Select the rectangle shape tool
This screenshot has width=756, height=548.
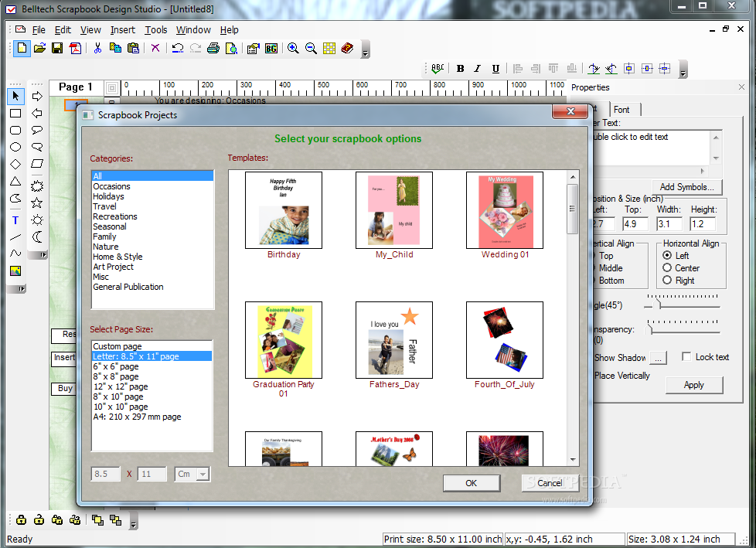(15, 114)
